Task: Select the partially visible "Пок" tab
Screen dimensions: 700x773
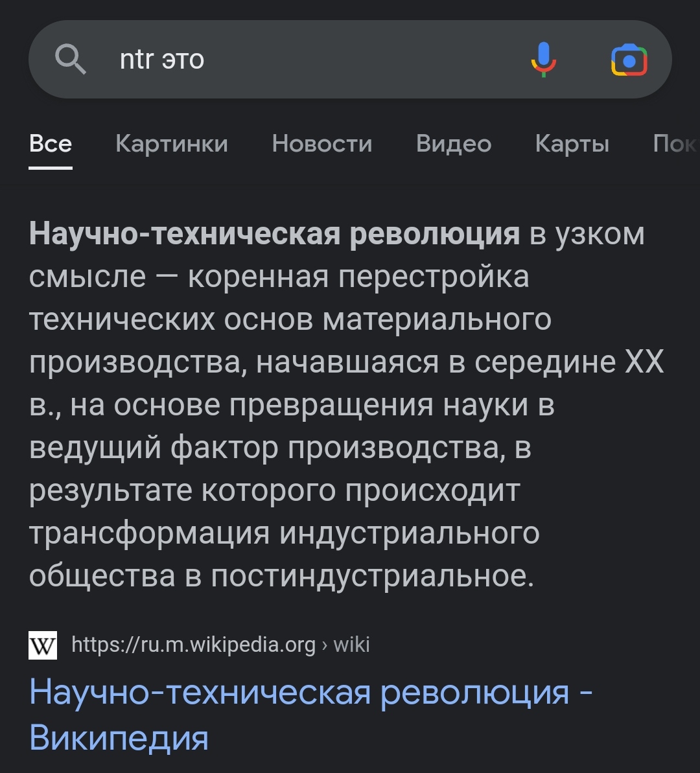Action: [x=676, y=144]
